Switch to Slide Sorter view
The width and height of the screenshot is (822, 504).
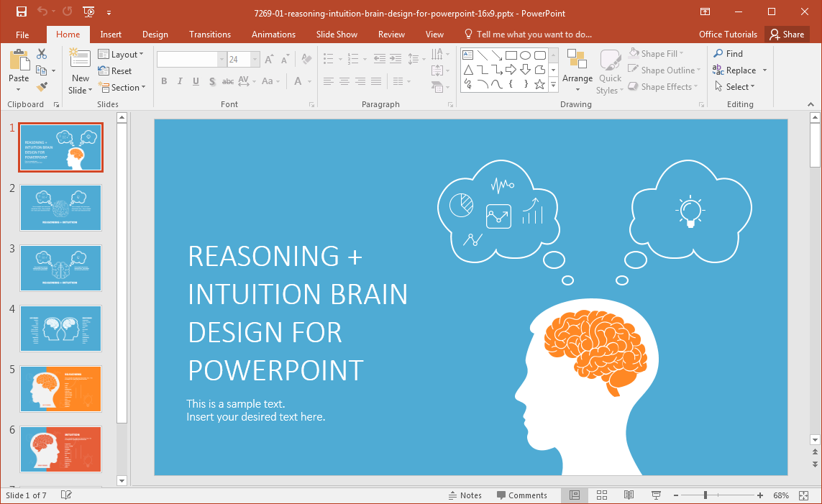602,495
